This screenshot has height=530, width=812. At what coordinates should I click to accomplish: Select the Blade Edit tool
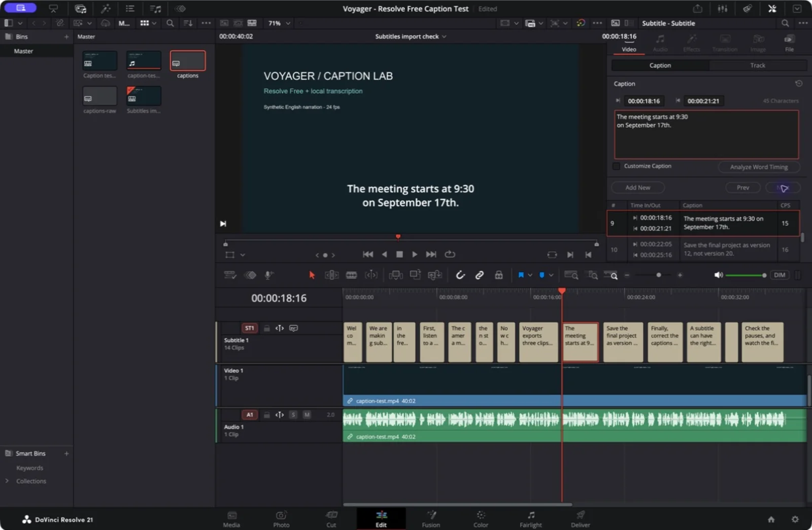[351, 275]
